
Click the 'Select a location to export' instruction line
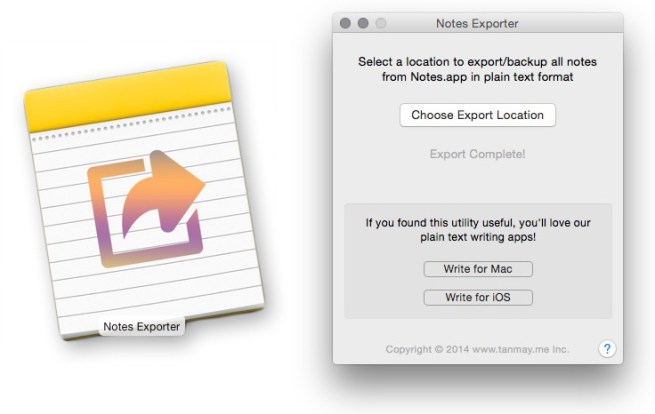(477, 62)
